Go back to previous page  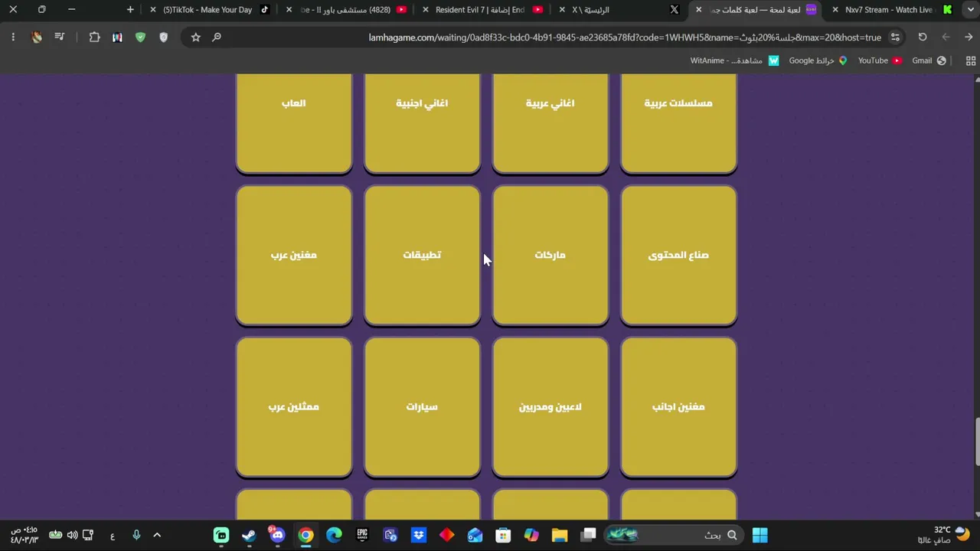click(x=969, y=37)
